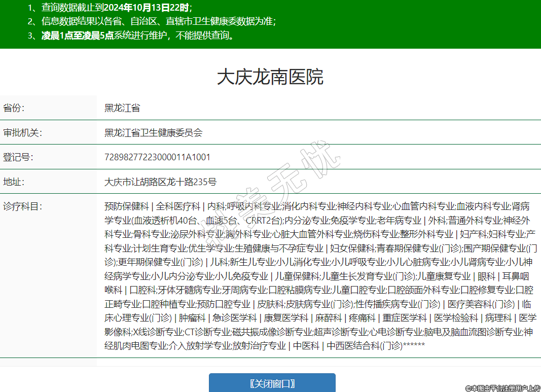Click the 全科医疗科 department entry
The image size is (541, 392).
(x=178, y=206)
